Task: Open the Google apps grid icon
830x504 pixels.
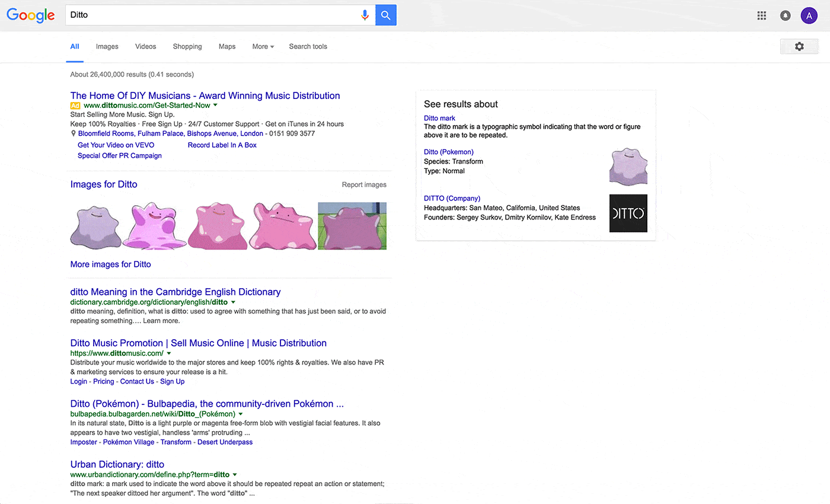Action: click(761, 15)
